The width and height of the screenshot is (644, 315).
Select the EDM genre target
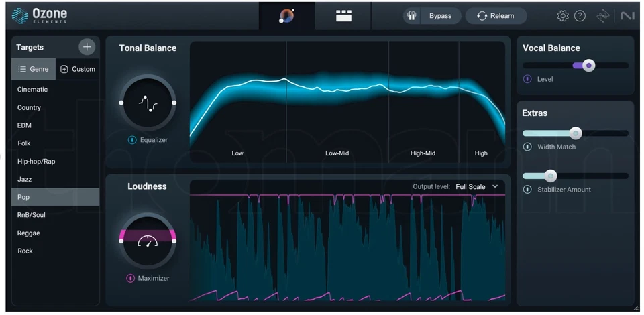(x=56, y=125)
